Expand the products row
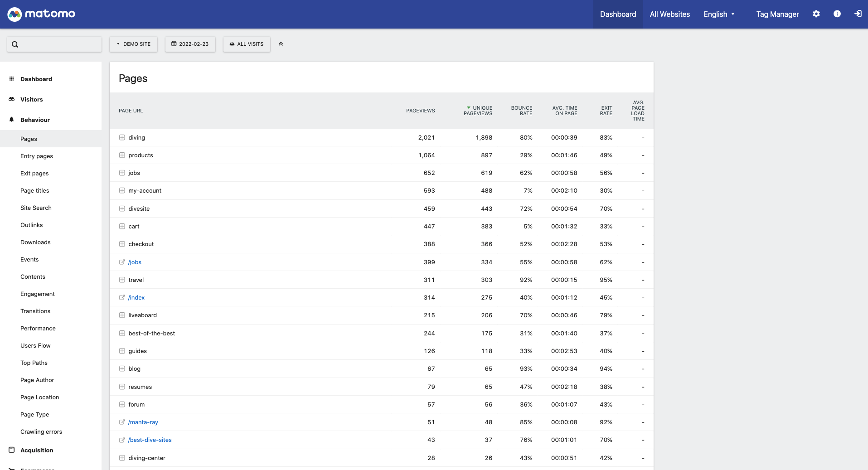 [x=122, y=155]
